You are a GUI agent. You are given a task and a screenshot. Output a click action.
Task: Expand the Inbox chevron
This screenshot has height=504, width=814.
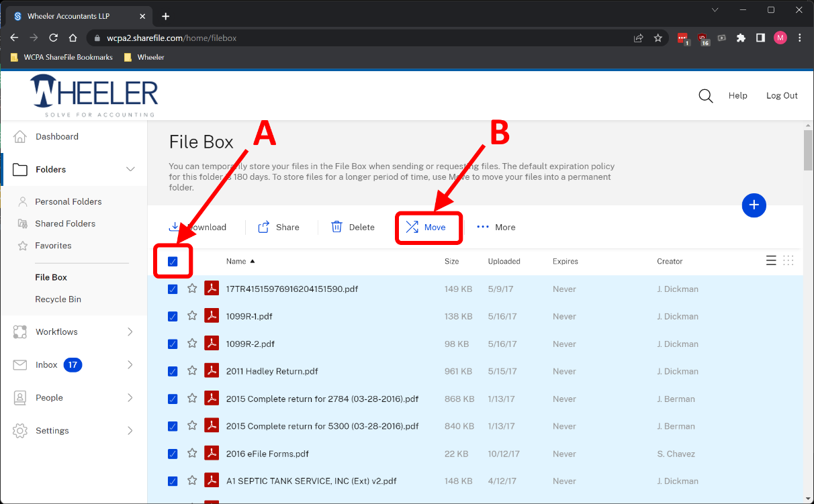pyautogui.click(x=130, y=365)
